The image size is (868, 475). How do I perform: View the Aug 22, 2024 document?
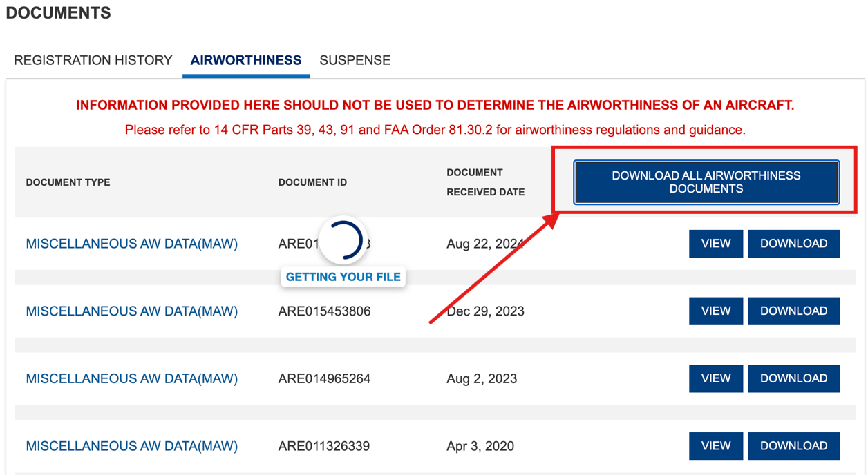715,244
